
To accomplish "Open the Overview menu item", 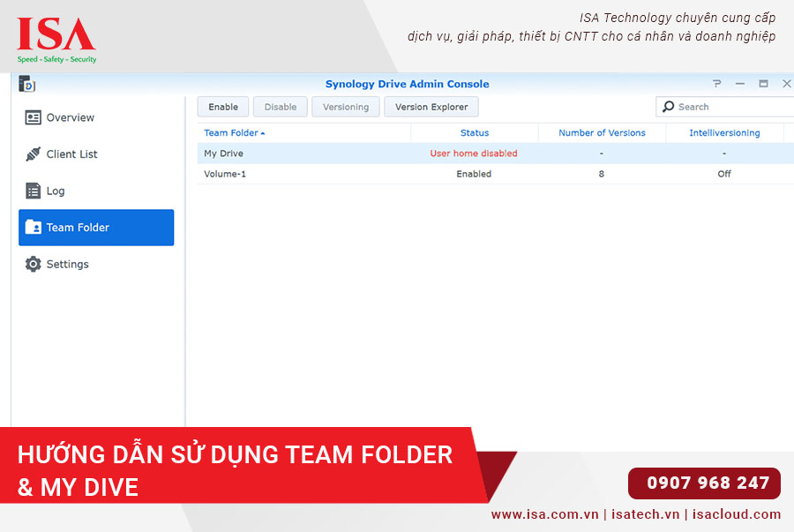I will click(96, 117).
